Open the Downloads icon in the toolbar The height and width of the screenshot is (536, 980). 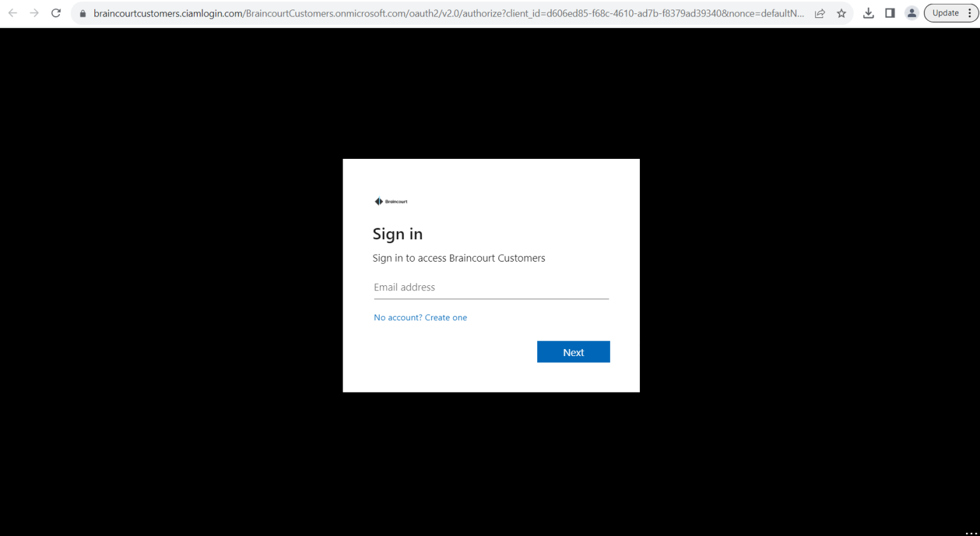869,13
